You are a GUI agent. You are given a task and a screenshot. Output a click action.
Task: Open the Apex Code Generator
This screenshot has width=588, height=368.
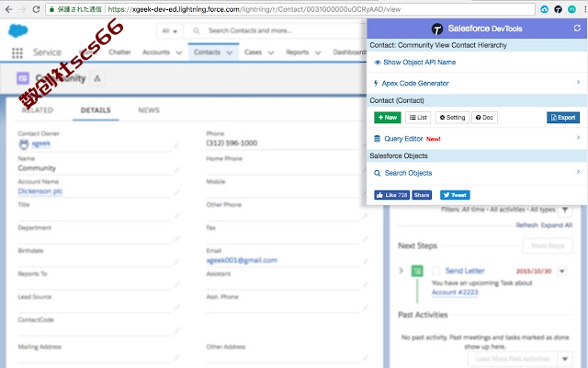pos(476,83)
